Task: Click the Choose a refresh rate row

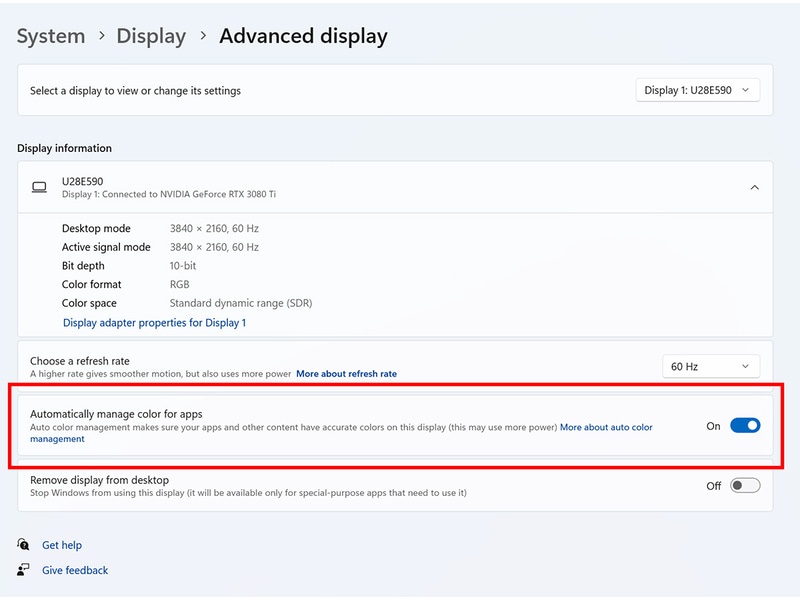Action: pos(300,367)
